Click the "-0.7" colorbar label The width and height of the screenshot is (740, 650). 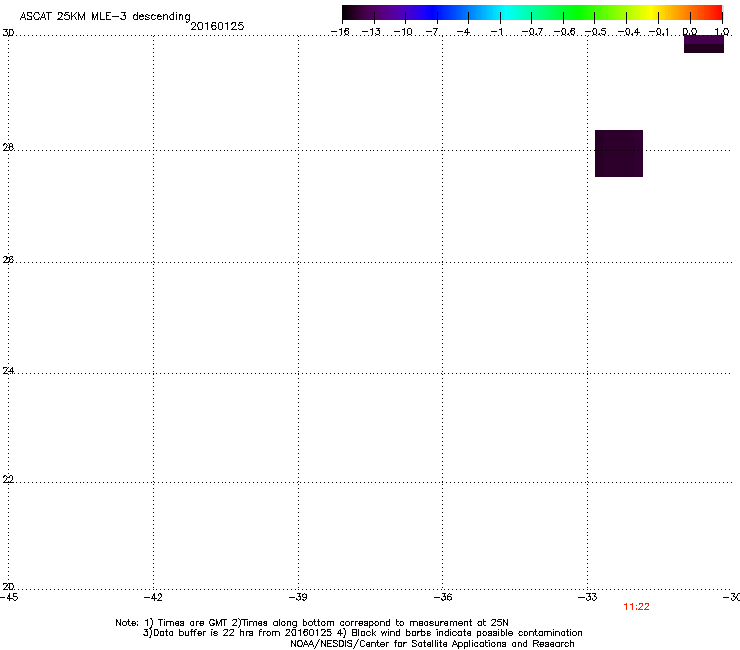click(x=532, y=32)
